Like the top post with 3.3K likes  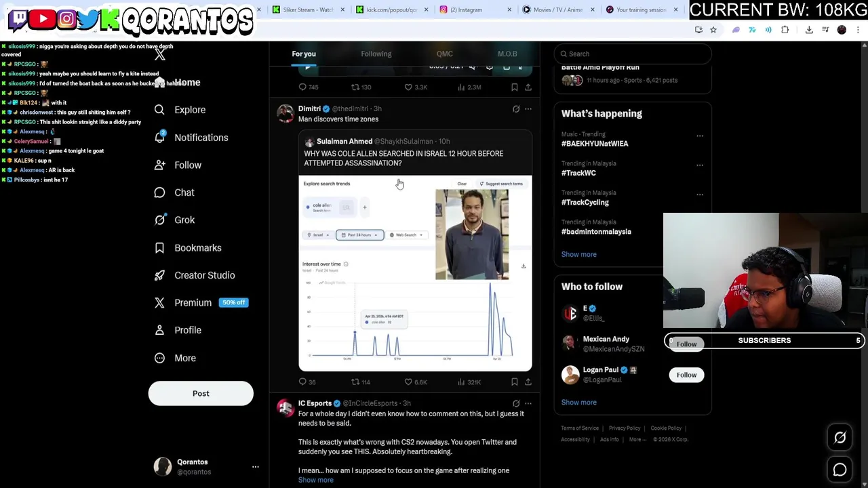(416, 87)
